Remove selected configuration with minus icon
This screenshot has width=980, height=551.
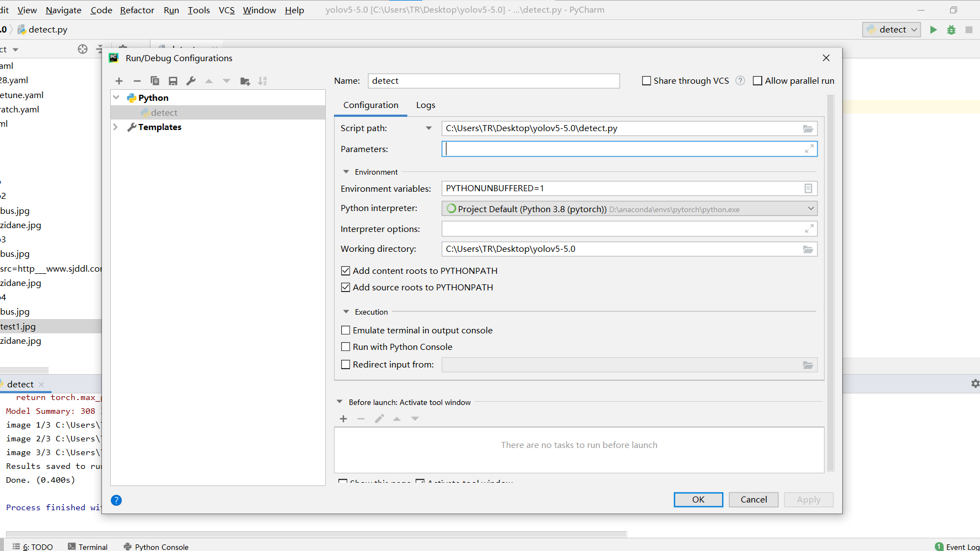tap(137, 81)
